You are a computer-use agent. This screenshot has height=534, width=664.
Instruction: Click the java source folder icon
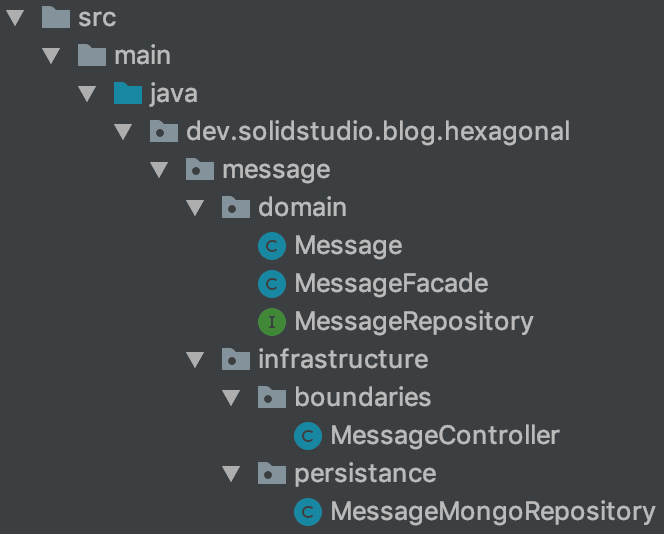[127, 94]
